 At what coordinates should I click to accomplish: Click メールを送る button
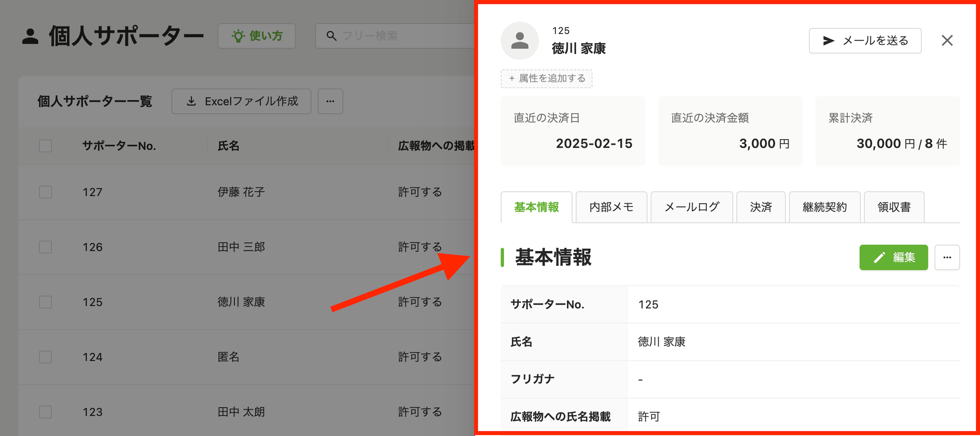[865, 41]
